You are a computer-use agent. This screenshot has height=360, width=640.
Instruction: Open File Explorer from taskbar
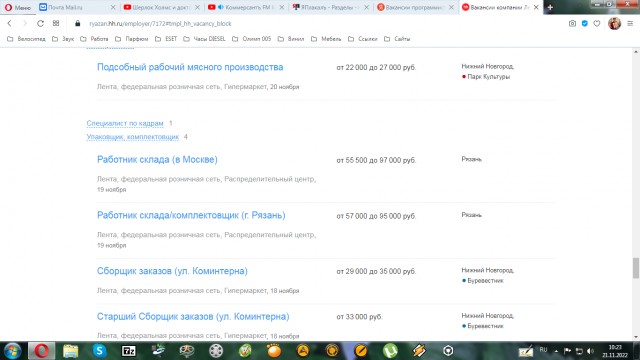tap(70, 351)
